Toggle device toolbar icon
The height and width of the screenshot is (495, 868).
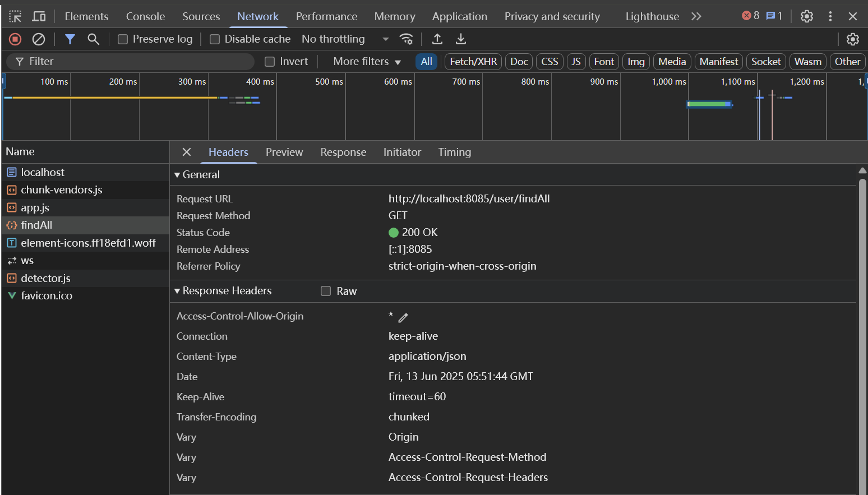[x=39, y=16]
